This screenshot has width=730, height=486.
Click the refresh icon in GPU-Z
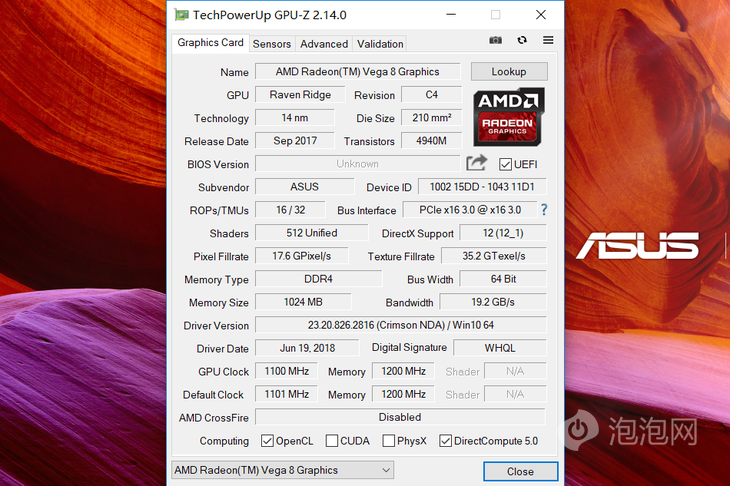(522, 40)
